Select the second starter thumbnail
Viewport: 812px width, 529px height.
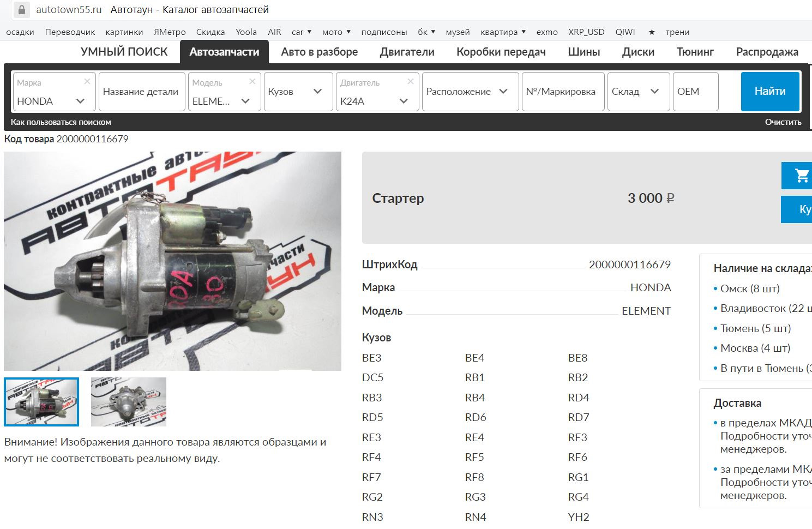click(129, 402)
